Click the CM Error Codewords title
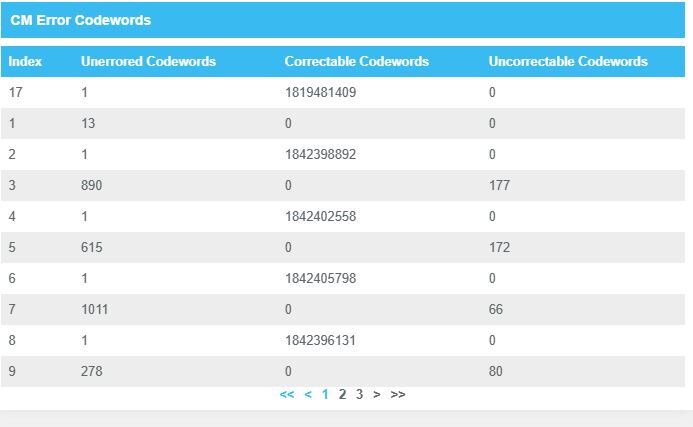 point(80,20)
